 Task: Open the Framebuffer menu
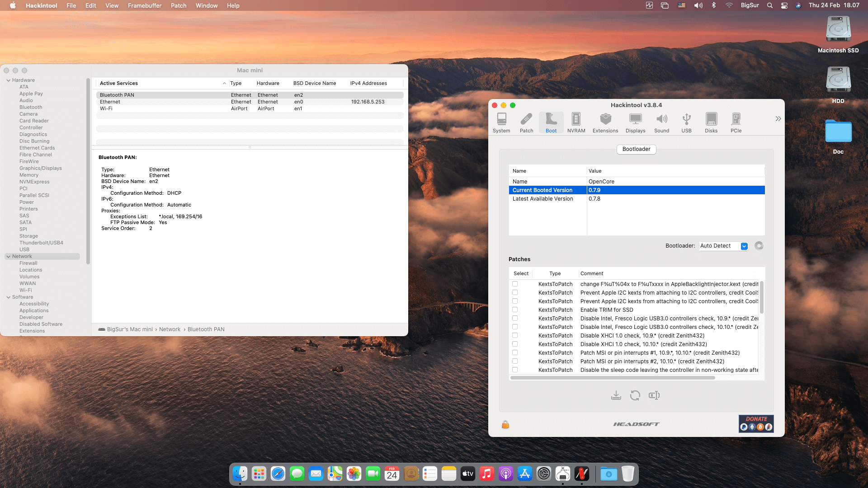click(x=144, y=5)
